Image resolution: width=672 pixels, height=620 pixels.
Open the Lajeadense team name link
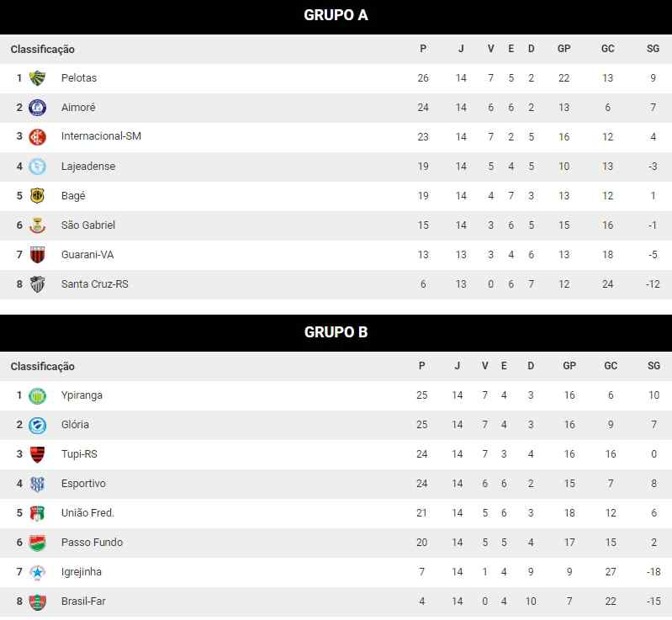(88, 167)
